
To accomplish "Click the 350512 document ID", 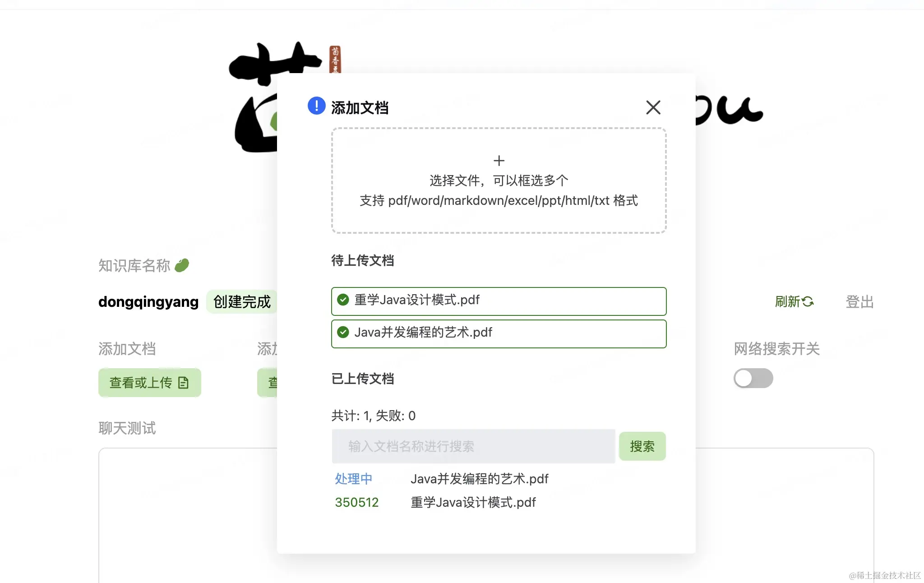I will click(356, 502).
